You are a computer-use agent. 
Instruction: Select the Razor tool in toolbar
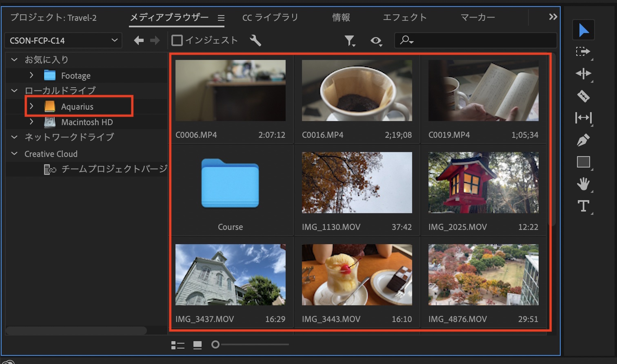(x=583, y=96)
